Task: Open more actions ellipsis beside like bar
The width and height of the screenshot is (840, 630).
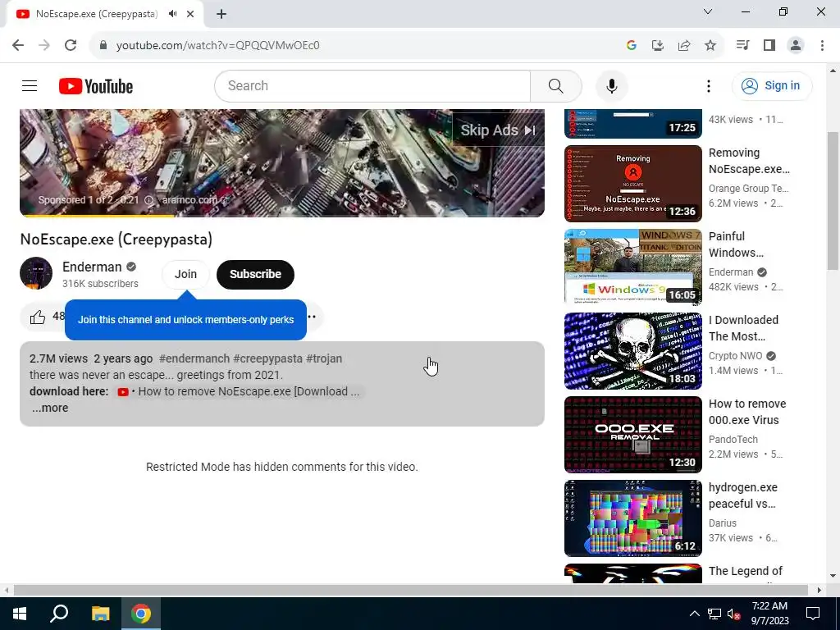Action: click(312, 317)
